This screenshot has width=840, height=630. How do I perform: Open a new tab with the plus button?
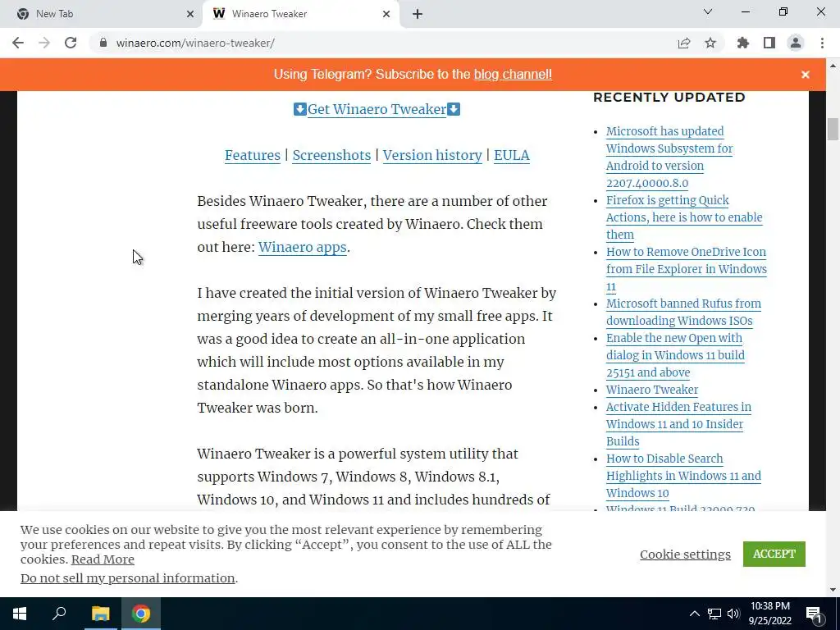tap(418, 14)
